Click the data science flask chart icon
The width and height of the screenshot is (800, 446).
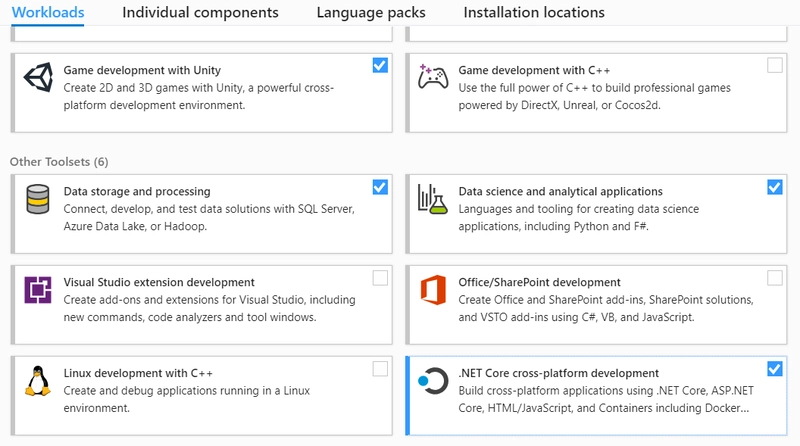coord(433,199)
